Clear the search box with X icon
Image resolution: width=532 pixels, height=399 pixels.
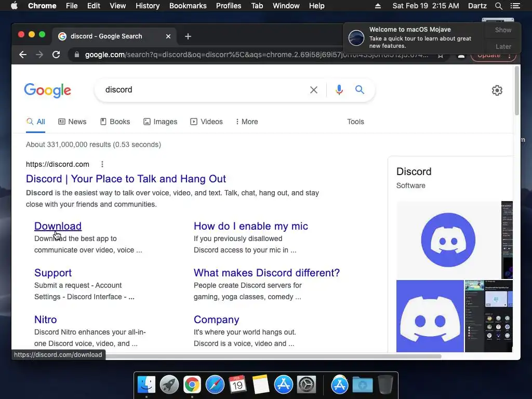[x=314, y=90]
